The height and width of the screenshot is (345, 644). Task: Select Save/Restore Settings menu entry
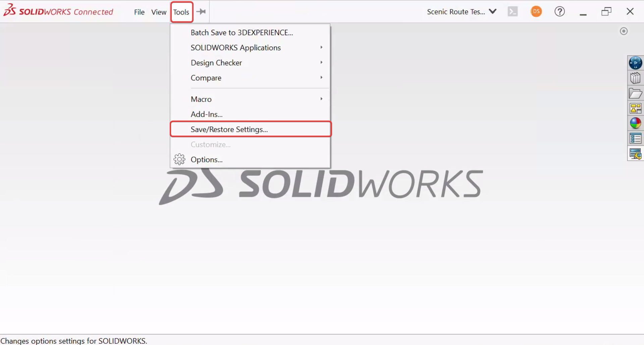pyautogui.click(x=229, y=129)
